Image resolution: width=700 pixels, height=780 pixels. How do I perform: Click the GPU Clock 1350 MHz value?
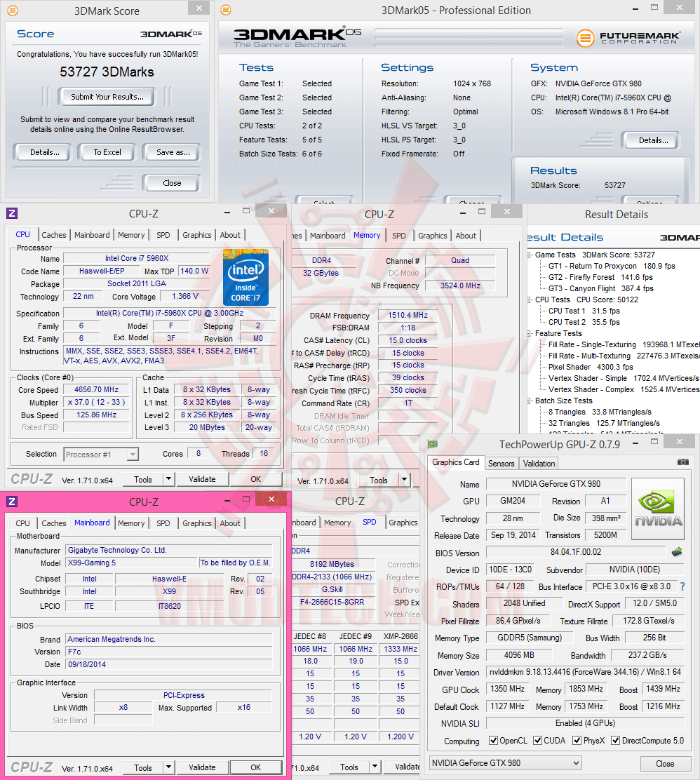click(x=507, y=689)
